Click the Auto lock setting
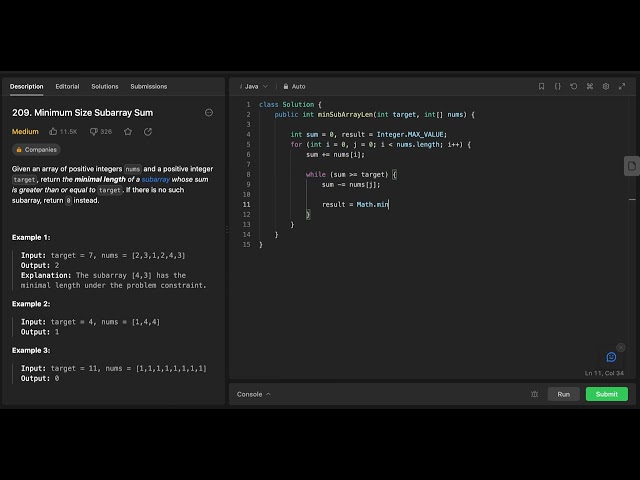The image size is (640, 480). tap(294, 87)
